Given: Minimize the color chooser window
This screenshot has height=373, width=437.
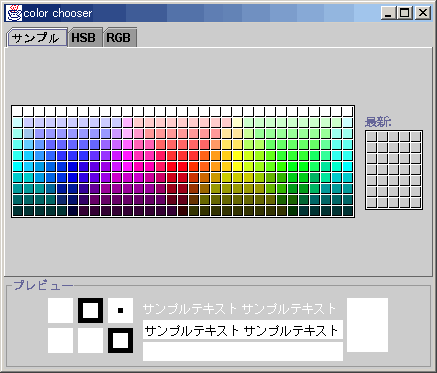Looking at the screenshot, I should click(x=389, y=13).
